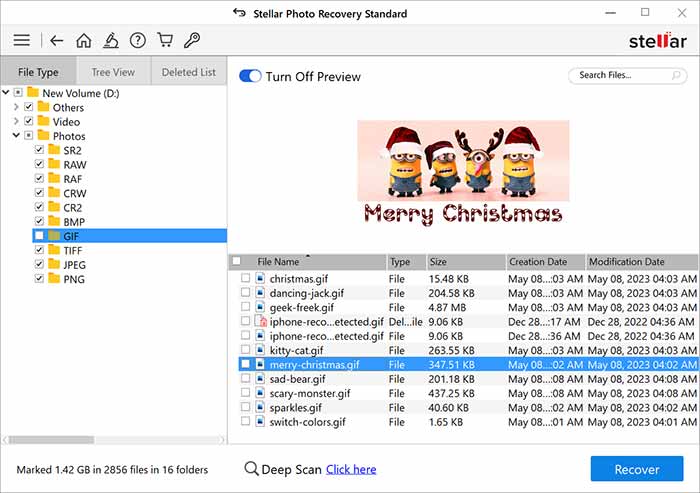This screenshot has width=700, height=493.
Task: Open the Home screen icon
Action: pyautogui.click(x=83, y=41)
